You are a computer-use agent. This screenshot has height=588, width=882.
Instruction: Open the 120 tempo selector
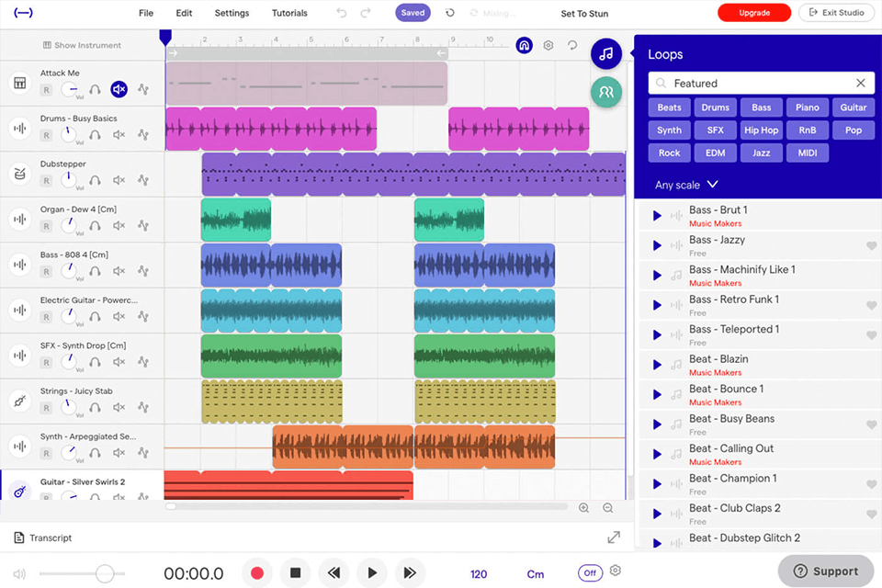(479, 574)
